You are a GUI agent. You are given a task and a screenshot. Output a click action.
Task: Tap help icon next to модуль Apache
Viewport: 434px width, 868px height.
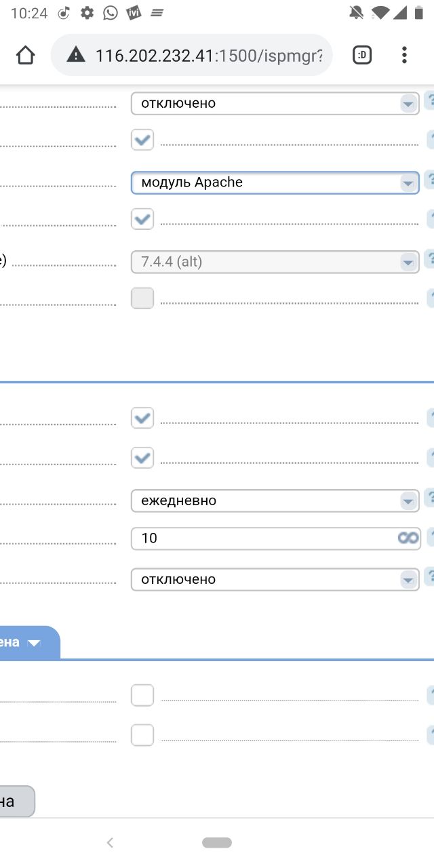click(x=429, y=180)
